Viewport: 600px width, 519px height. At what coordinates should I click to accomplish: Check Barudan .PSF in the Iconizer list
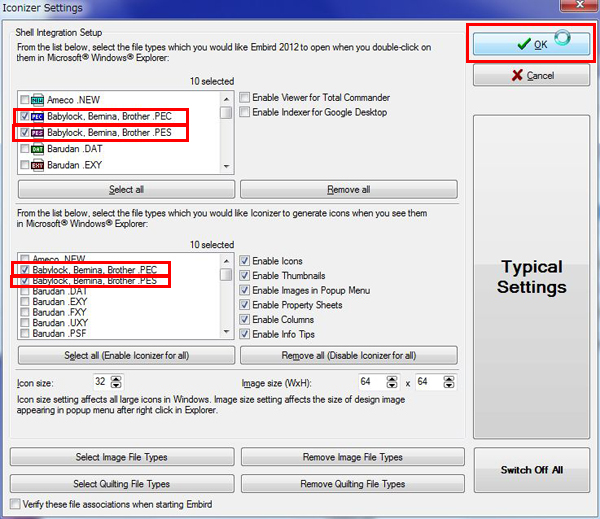24,333
